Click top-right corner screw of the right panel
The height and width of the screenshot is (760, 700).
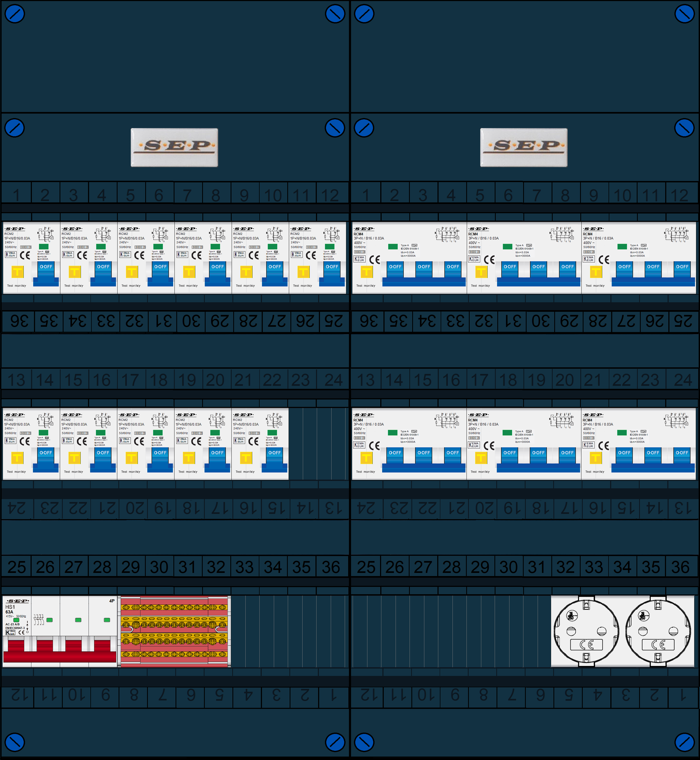[684, 14]
